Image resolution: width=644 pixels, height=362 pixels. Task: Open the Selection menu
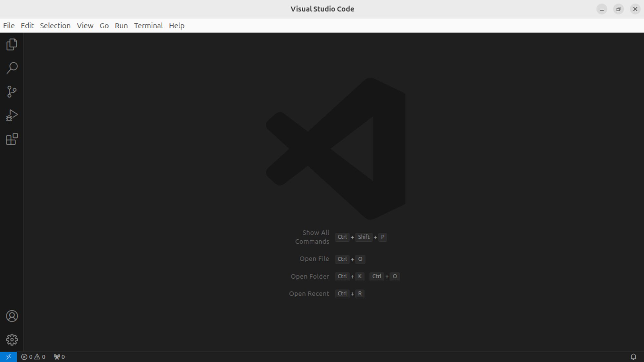(55, 26)
